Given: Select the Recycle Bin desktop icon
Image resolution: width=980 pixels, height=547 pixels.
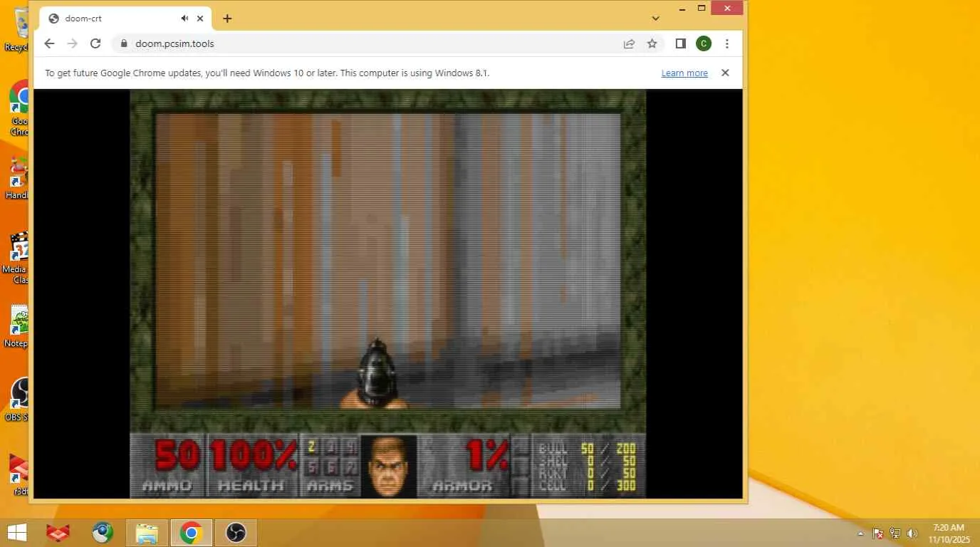Looking at the screenshot, I should coord(17,28).
